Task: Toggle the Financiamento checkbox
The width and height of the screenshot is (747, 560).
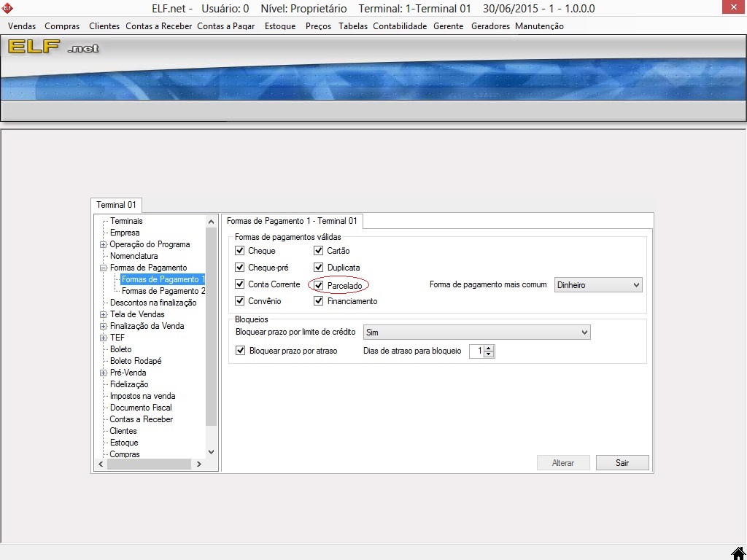Action: (x=318, y=301)
